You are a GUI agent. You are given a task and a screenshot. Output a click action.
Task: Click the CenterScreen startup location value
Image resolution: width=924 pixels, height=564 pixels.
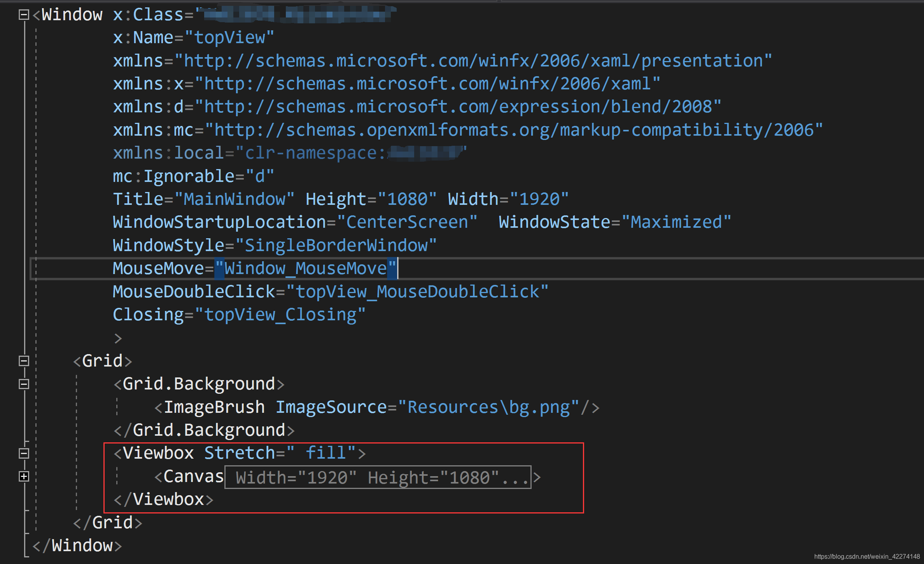(407, 222)
